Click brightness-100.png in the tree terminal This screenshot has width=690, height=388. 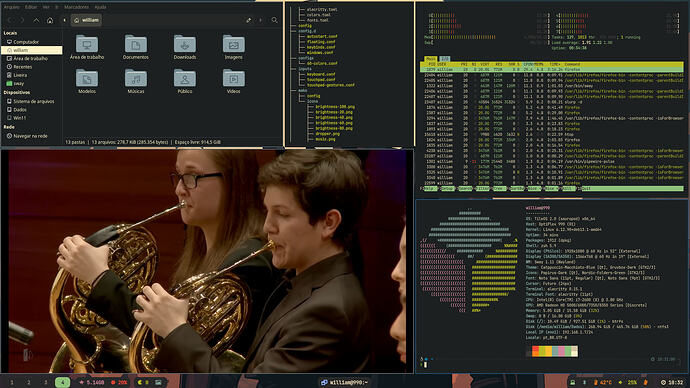pos(335,106)
